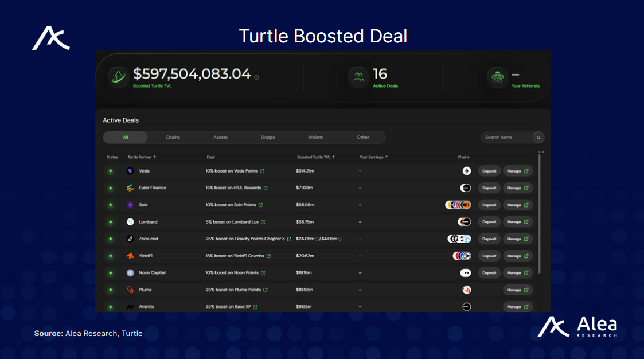Switch to the Chains filter tab

click(173, 137)
